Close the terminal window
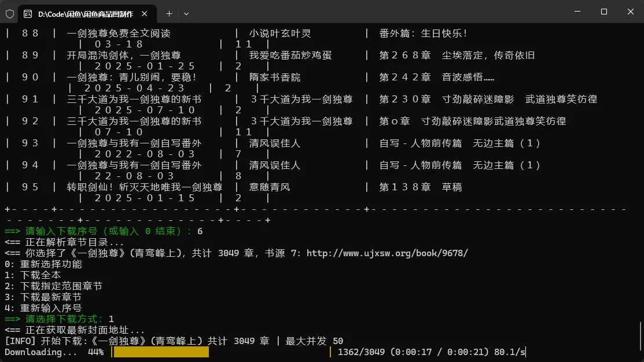This screenshot has width=644, height=362. coord(631,12)
